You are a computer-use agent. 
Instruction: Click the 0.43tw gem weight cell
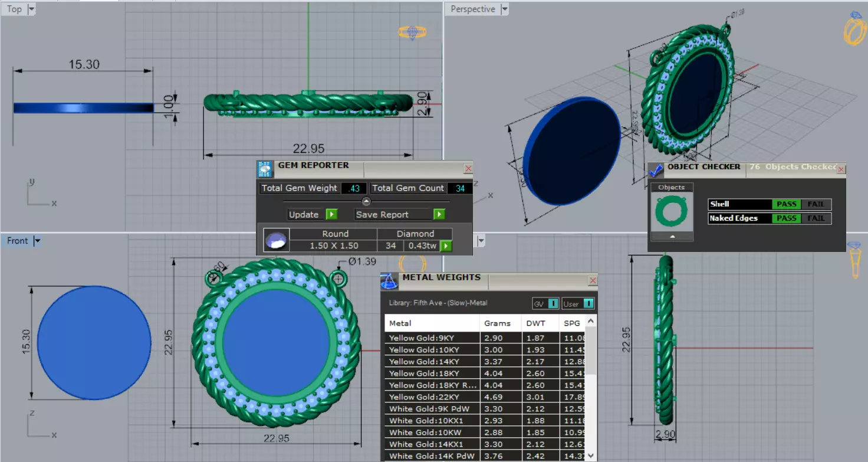tap(422, 245)
